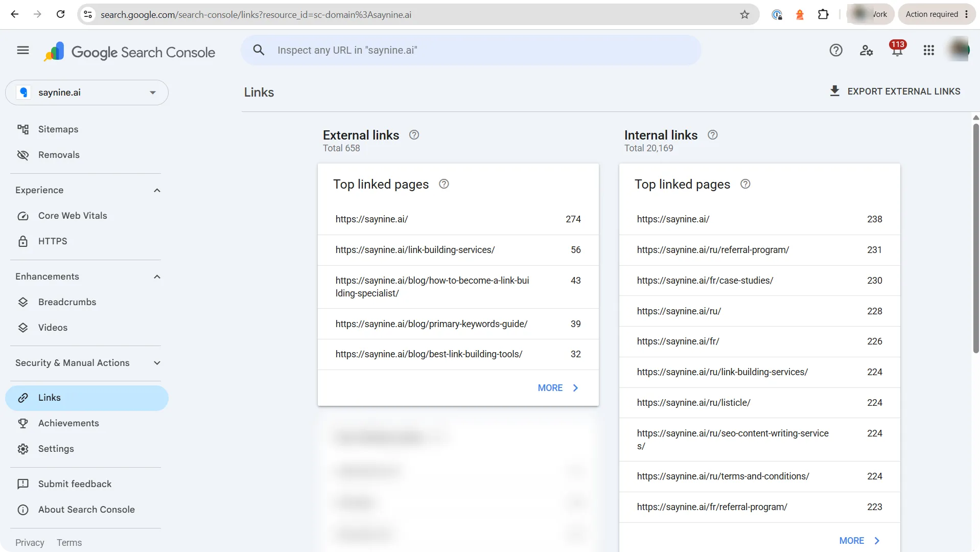
Task: Open Videos enhancement report
Action: coord(87,328)
